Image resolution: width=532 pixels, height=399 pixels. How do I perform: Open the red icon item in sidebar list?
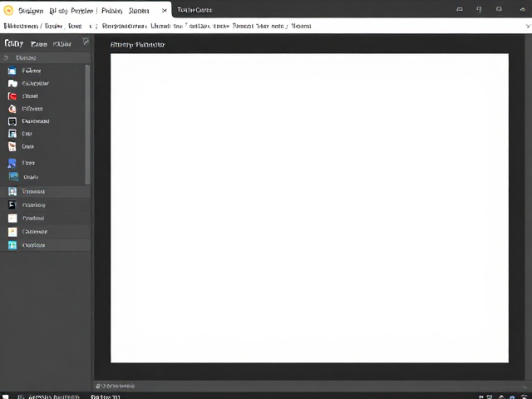point(43,96)
